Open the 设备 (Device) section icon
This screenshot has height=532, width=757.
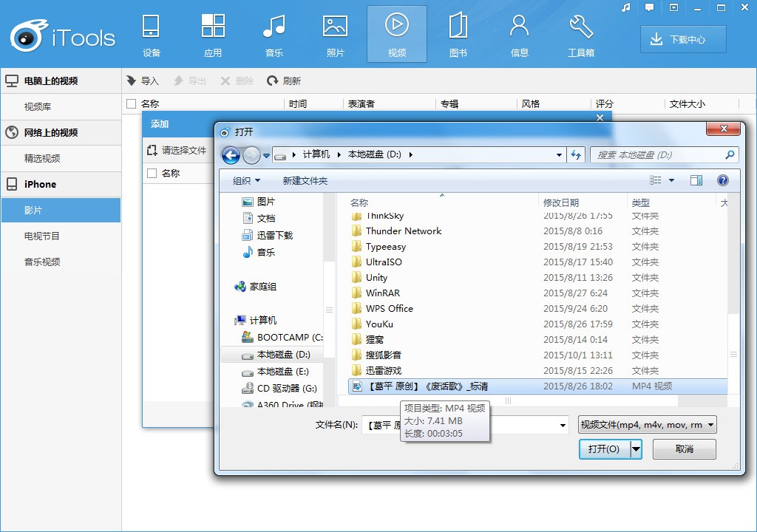point(152,27)
